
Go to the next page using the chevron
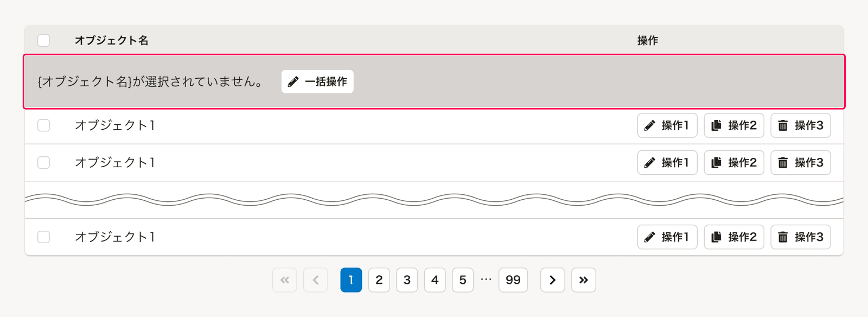pyautogui.click(x=552, y=280)
